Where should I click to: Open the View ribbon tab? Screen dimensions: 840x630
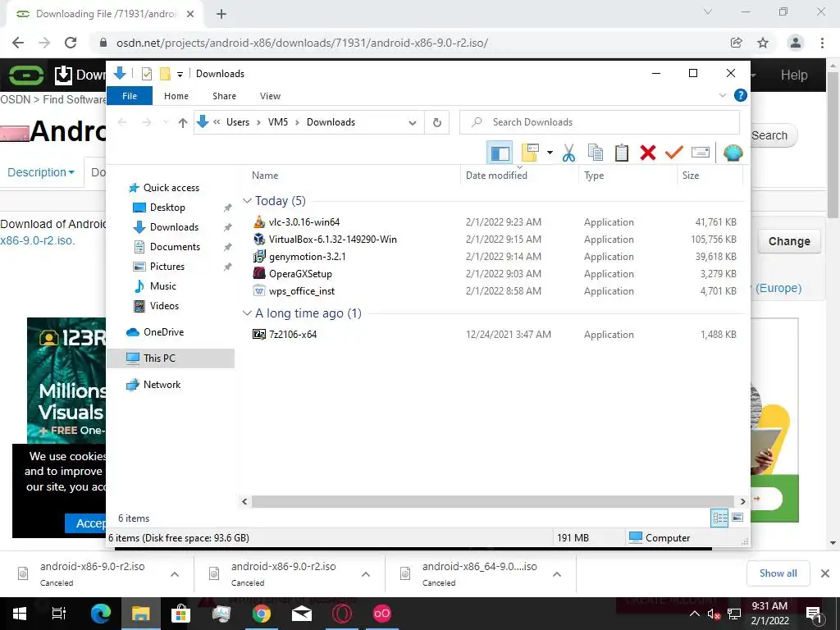point(270,96)
